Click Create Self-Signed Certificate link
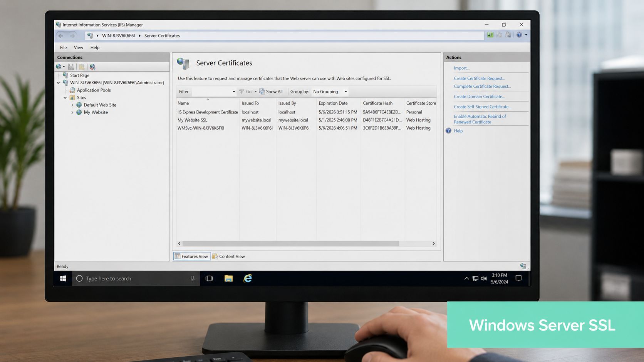Screen dimensions: 644x362 (x=483, y=107)
